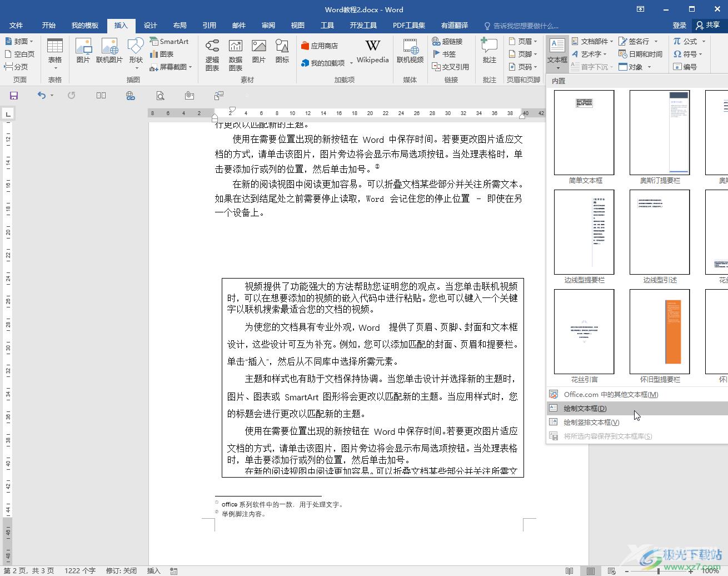Click the 图标 icons button in 素材 group
728x576 pixels.
pos(282,50)
